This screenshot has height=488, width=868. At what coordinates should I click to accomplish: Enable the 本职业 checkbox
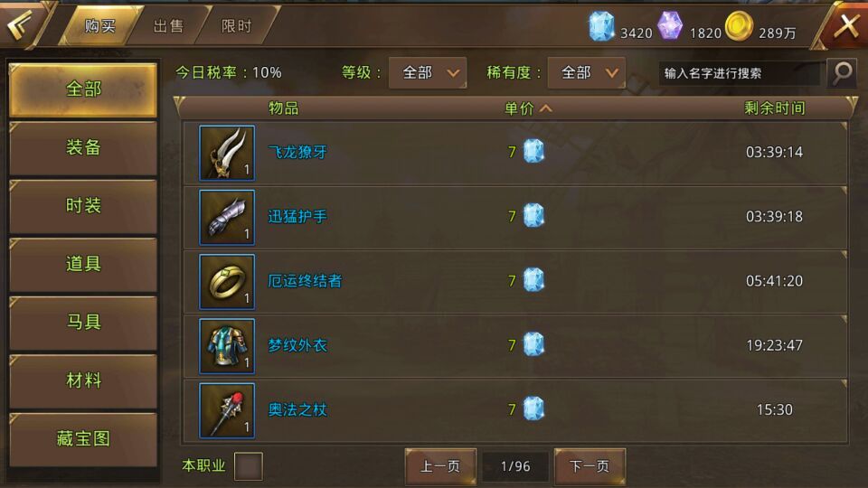[249, 466]
